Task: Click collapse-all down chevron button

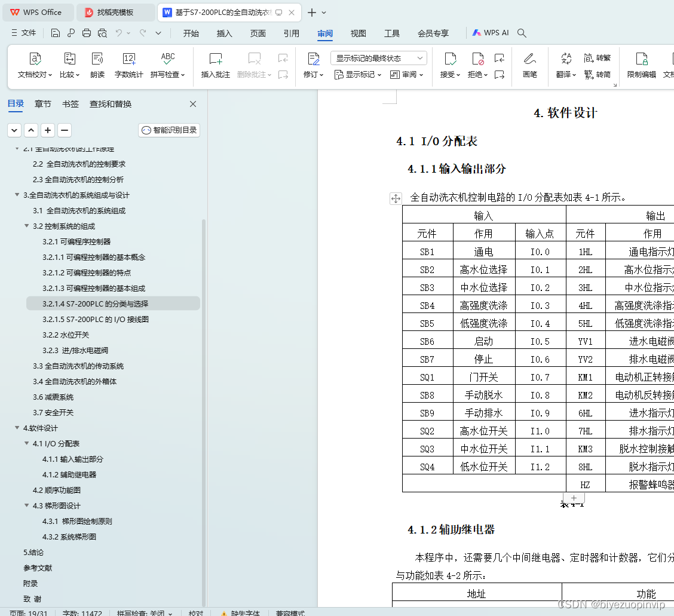Action: pyautogui.click(x=14, y=130)
